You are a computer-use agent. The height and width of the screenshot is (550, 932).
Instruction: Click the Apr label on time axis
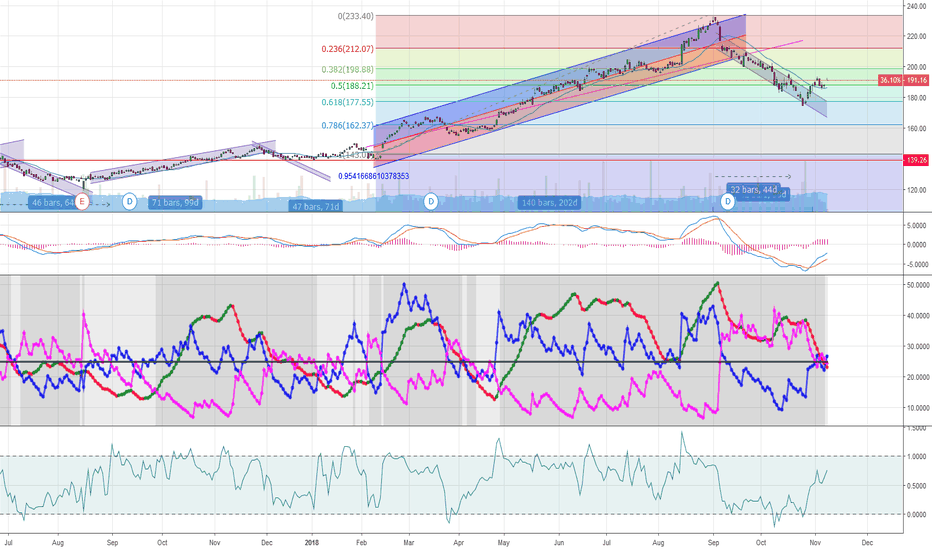458,542
